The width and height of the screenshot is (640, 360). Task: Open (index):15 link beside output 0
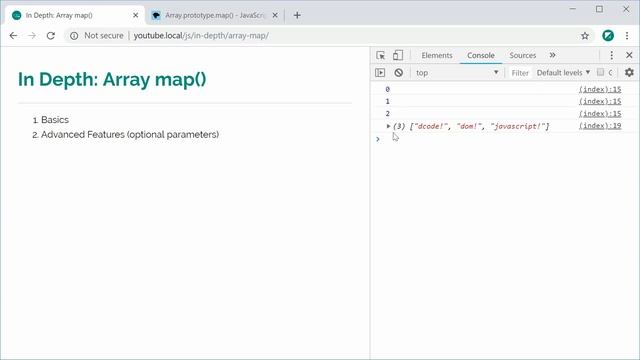pos(600,89)
